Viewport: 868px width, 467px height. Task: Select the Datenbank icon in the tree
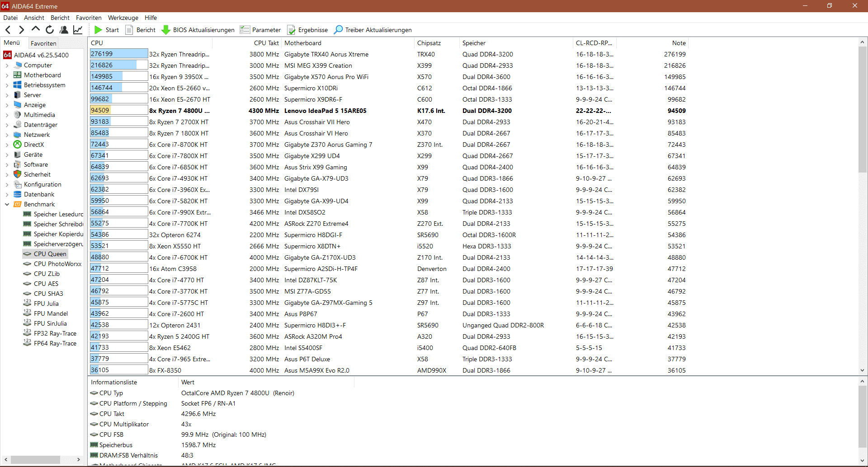(x=18, y=194)
